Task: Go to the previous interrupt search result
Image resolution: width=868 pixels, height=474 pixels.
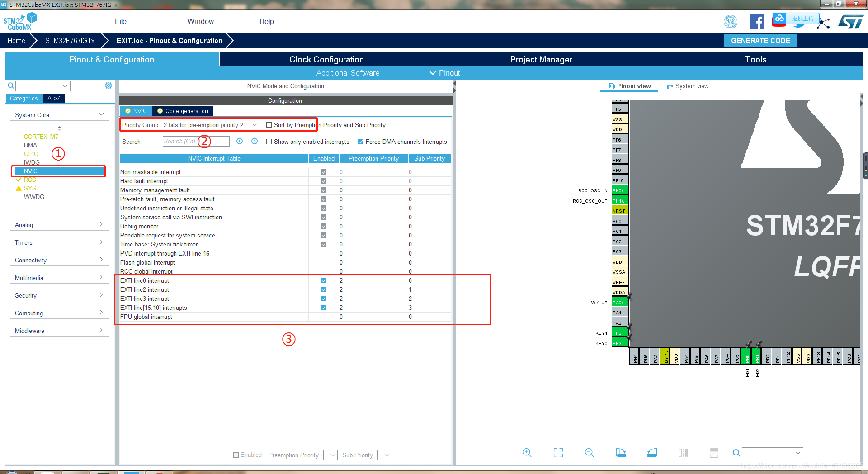Action: click(x=240, y=142)
